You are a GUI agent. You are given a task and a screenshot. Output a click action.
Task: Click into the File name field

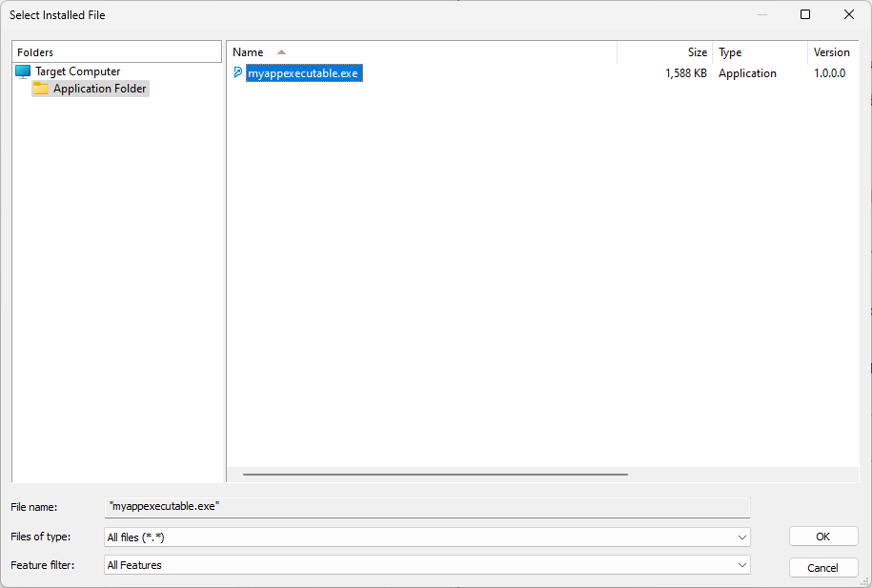tap(427, 507)
